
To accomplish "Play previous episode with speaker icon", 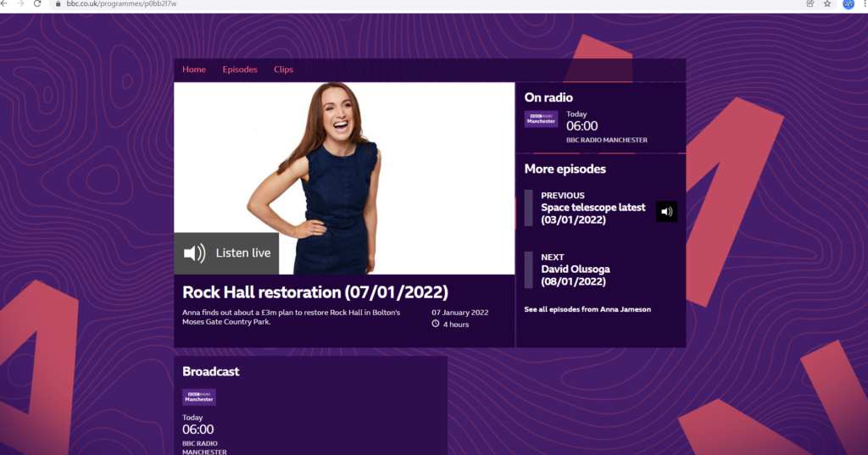I will tap(666, 212).
